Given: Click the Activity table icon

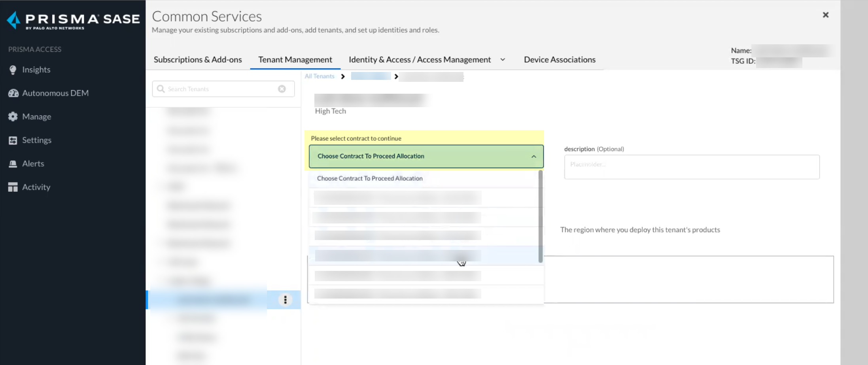Looking at the screenshot, I should pyautogui.click(x=13, y=187).
